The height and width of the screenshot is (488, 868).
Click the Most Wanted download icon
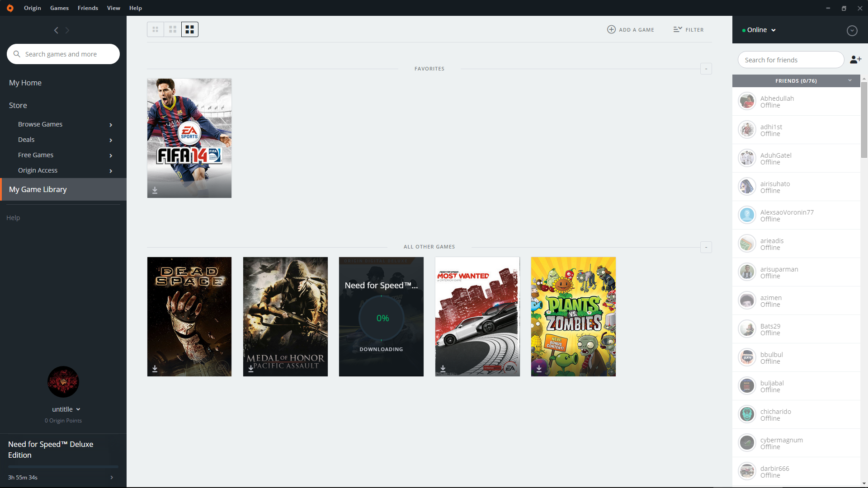pyautogui.click(x=443, y=369)
